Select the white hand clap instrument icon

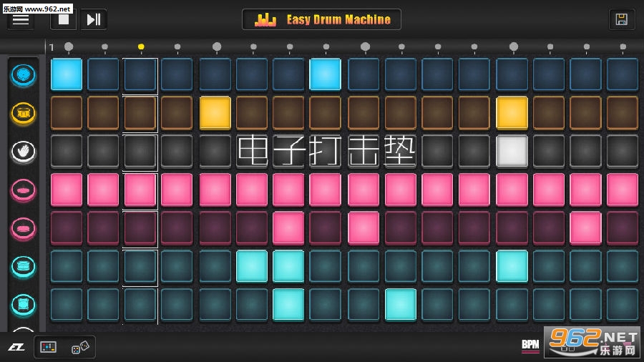click(x=24, y=152)
